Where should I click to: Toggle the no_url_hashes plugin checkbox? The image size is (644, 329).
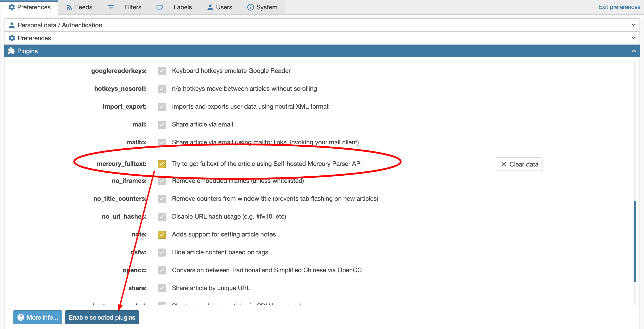(162, 217)
